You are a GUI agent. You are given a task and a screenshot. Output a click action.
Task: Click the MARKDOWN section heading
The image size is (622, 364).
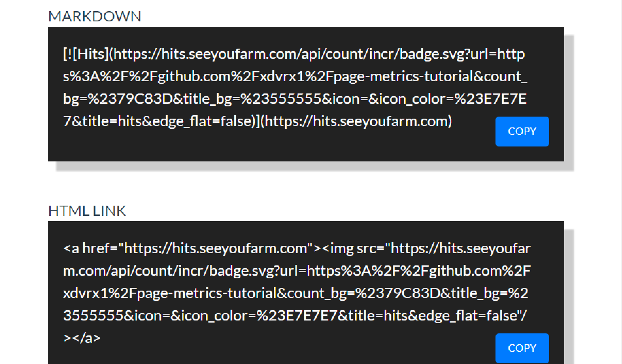95,17
